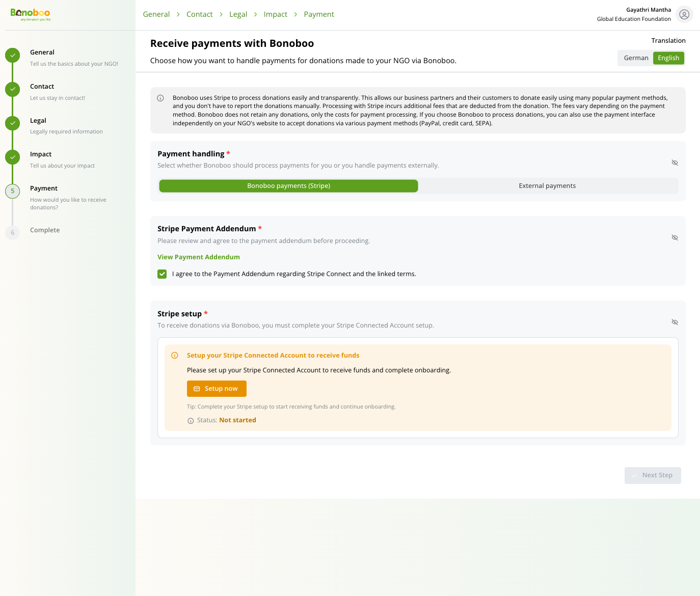Select External payments option
This screenshot has width=700, height=596.
(547, 186)
